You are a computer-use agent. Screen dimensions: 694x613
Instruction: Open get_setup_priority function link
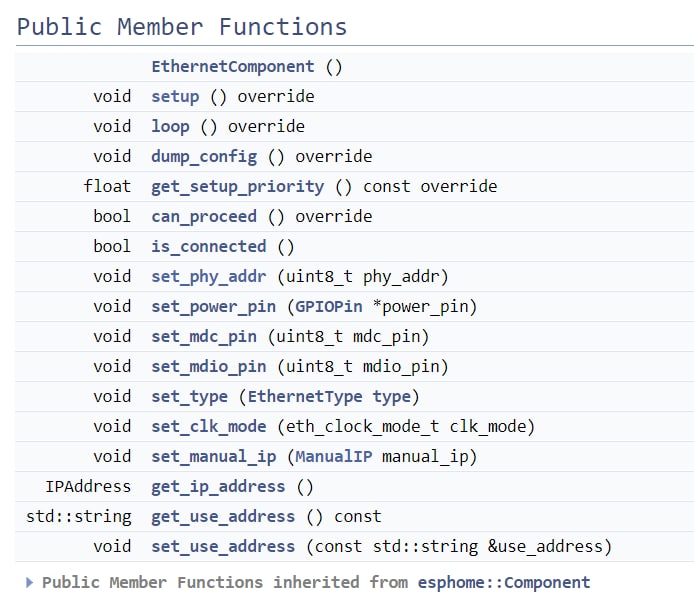coord(237,187)
